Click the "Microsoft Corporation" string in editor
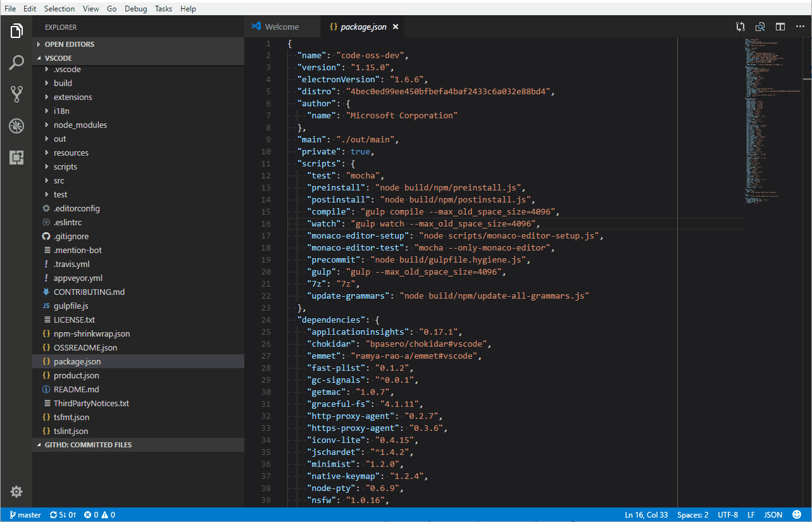Viewport: 812px width, 522px height. [401, 116]
